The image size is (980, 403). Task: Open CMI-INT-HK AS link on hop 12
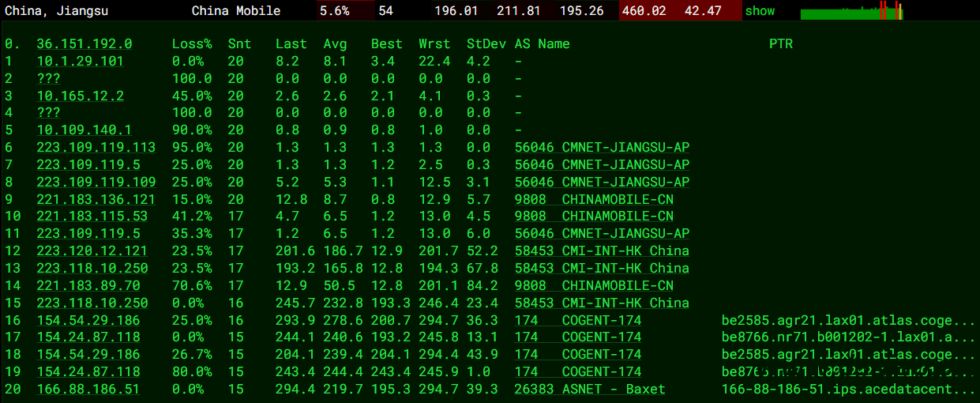pyautogui.click(x=601, y=251)
